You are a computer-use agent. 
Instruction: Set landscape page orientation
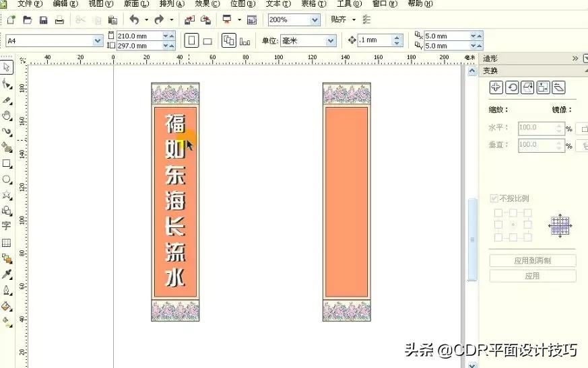click(207, 41)
